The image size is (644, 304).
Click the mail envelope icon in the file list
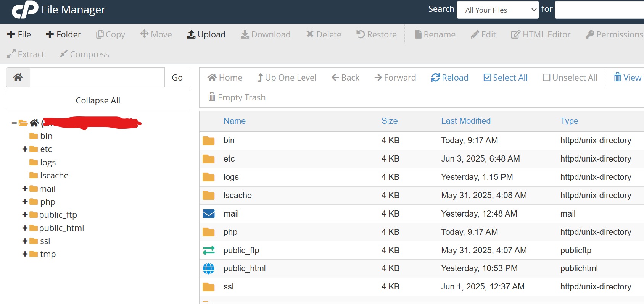pyautogui.click(x=209, y=214)
